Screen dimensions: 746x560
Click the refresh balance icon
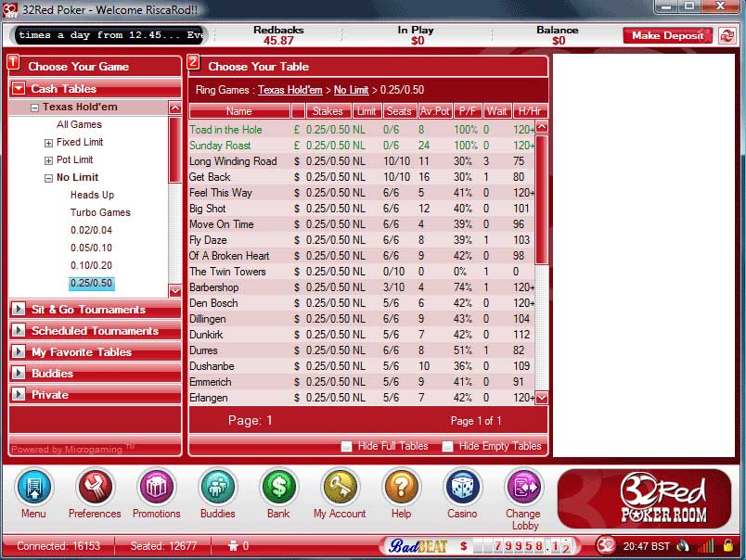(x=727, y=35)
